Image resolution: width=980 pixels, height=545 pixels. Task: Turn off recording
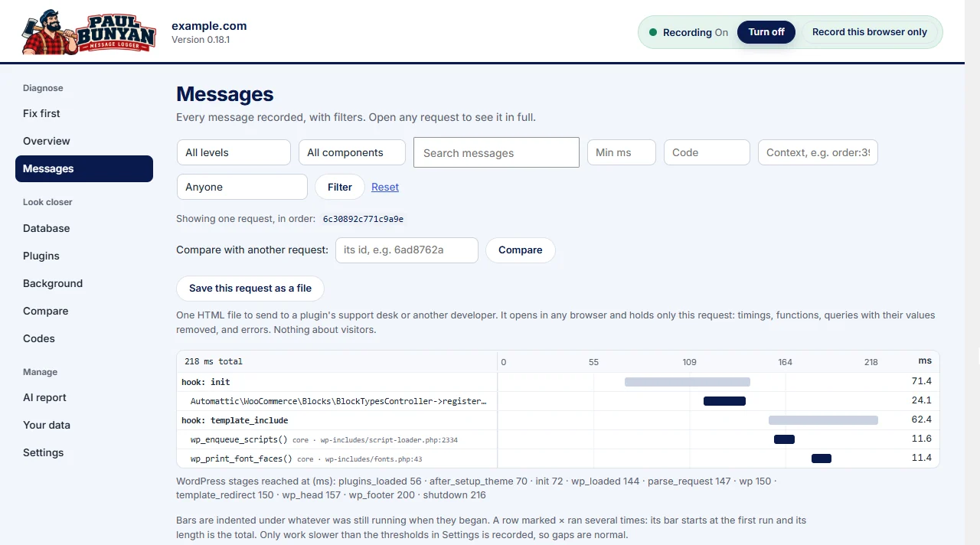click(x=766, y=32)
